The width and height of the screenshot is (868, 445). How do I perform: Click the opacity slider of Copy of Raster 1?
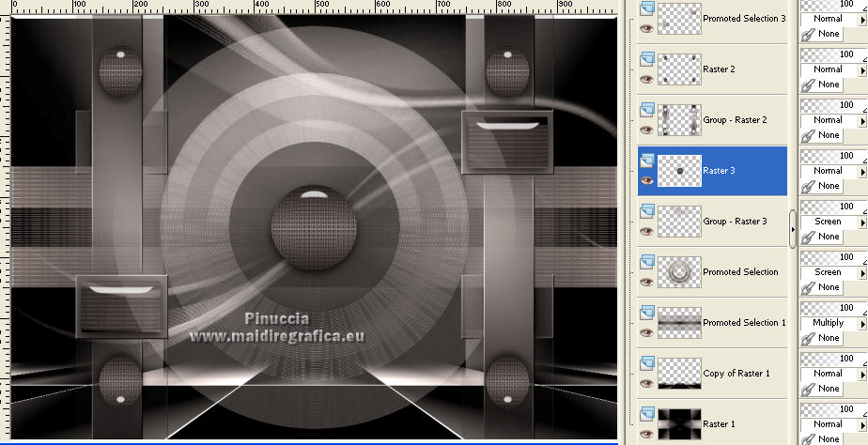(833, 359)
